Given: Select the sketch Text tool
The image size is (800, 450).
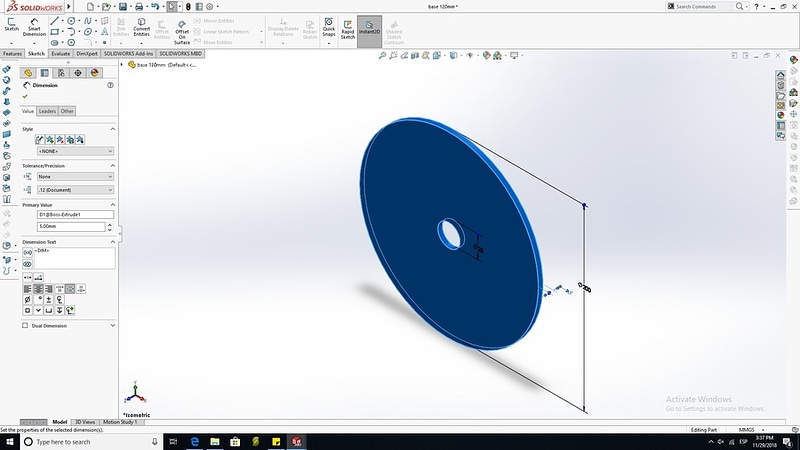Looking at the screenshot, I should pyautogui.click(x=105, y=32).
